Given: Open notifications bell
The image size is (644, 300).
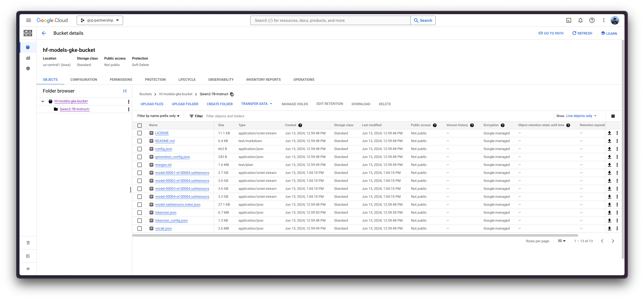Looking at the screenshot, I should point(580,20).
